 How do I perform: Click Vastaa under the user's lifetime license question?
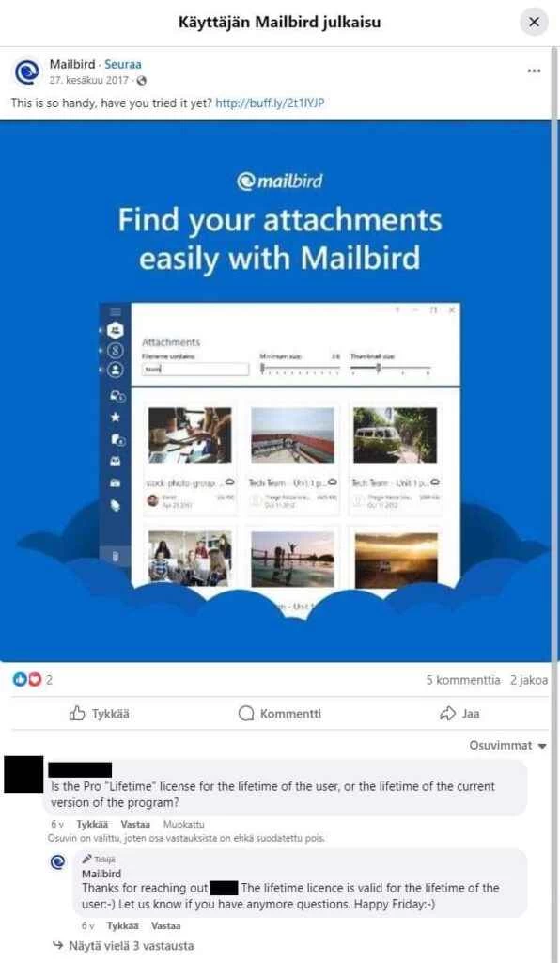pyautogui.click(x=135, y=824)
